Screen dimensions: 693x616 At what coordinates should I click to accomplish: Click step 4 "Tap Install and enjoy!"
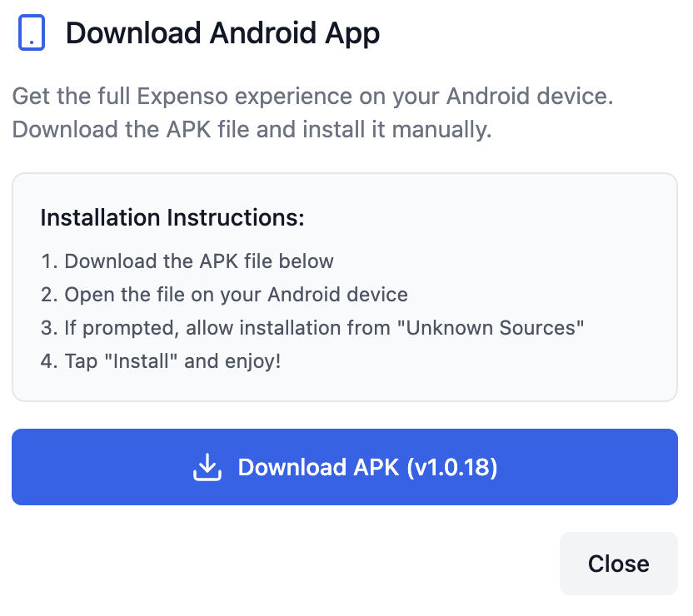click(161, 361)
